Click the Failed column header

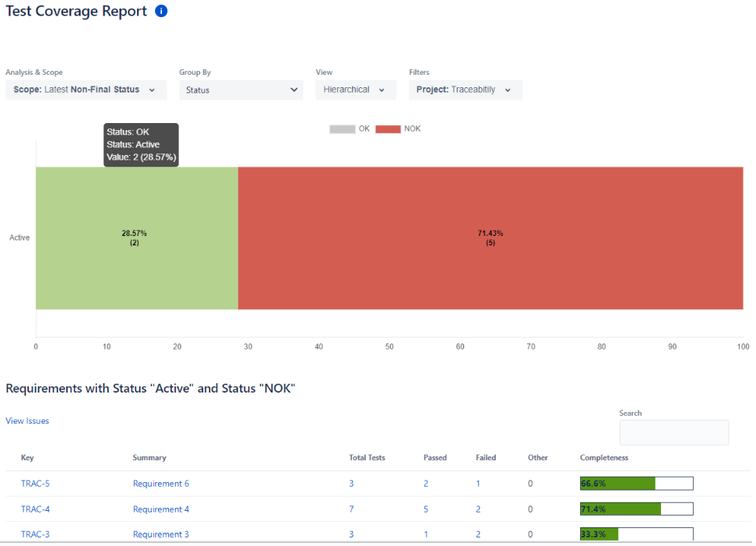tap(486, 457)
